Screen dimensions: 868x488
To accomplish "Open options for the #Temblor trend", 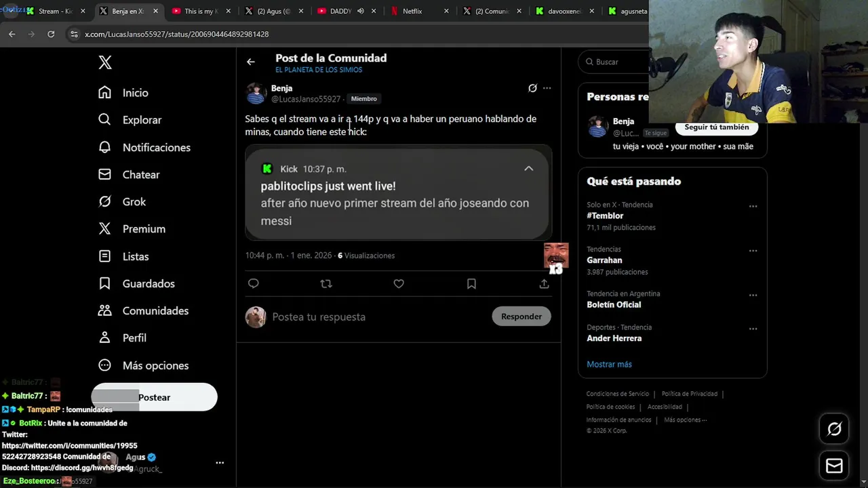I will 753,207.
